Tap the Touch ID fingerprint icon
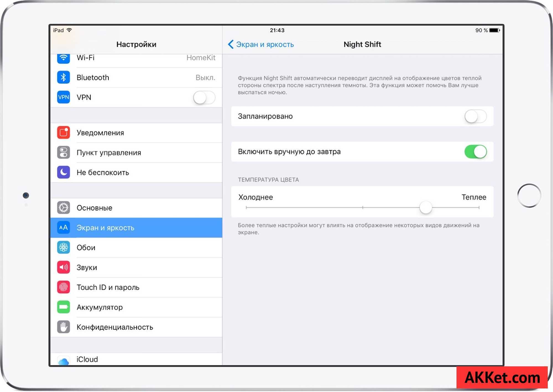The image size is (553, 392). pyautogui.click(x=63, y=287)
